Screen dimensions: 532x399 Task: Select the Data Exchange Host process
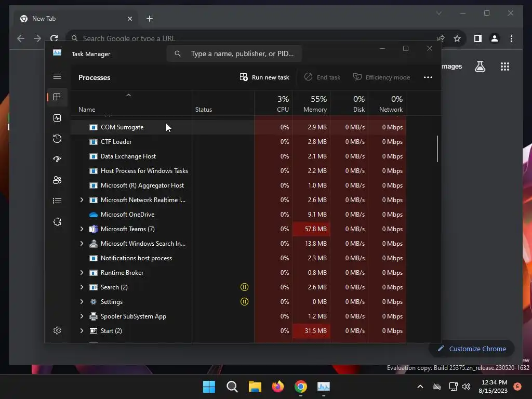pyautogui.click(x=238, y=156)
